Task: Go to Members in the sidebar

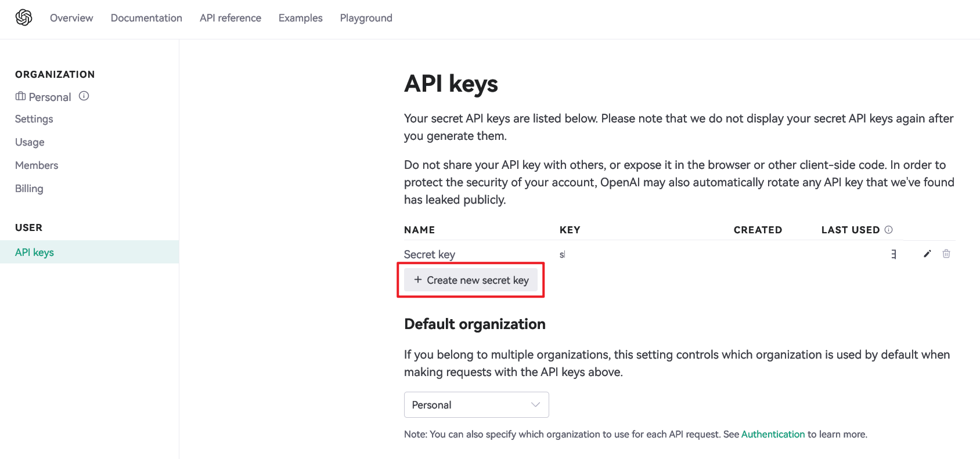Action: point(37,165)
